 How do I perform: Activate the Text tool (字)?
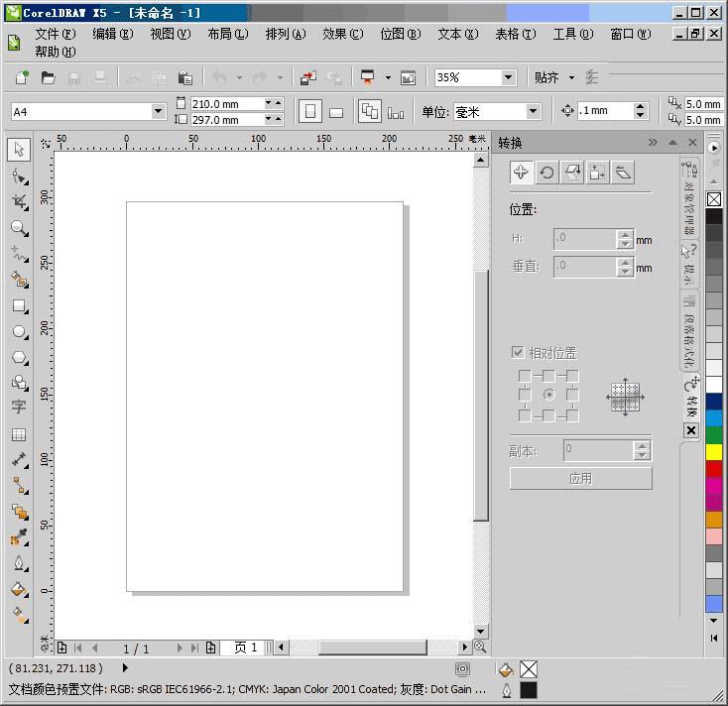click(x=19, y=408)
